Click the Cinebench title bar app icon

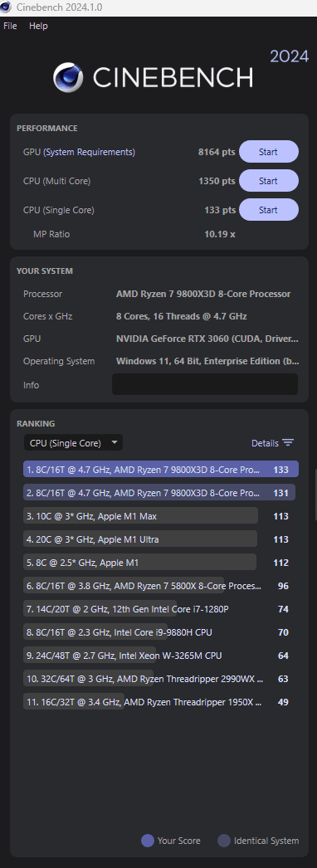click(x=6, y=7)
